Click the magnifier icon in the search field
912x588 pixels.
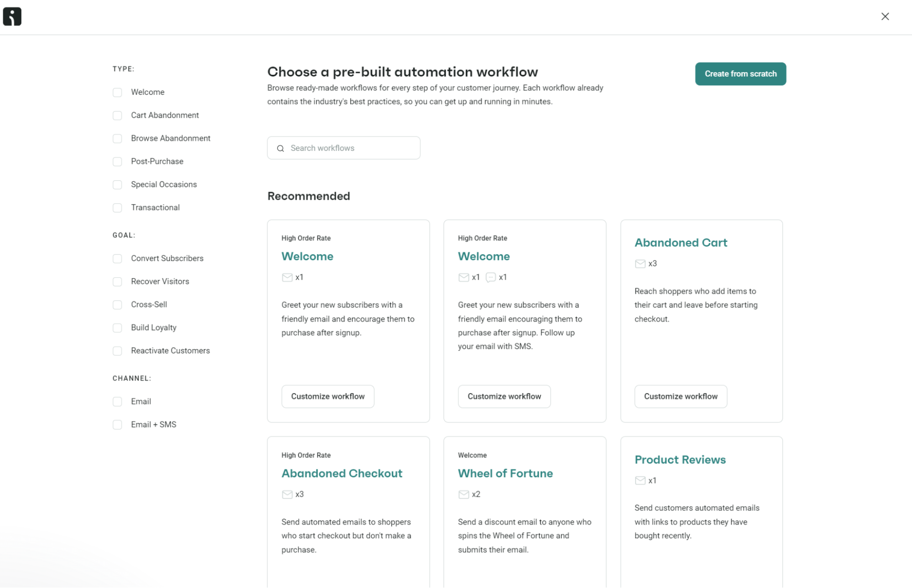coord(280,148)
